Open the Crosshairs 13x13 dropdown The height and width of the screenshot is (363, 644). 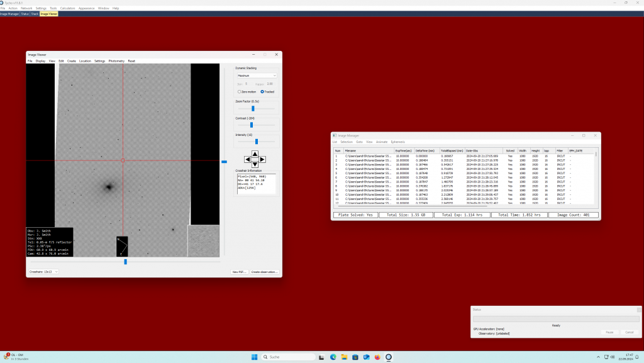[x=43, y=272]
